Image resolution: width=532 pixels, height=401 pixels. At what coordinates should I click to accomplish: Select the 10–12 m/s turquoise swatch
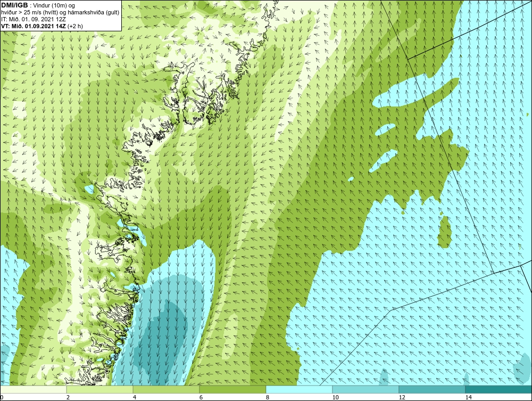pyautogui.click(x=366, y=389)
